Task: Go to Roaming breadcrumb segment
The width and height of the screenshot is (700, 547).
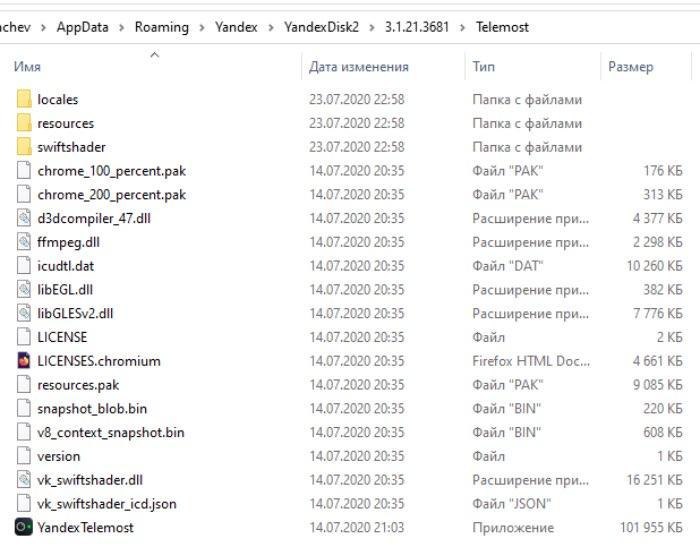Action: 162,27
